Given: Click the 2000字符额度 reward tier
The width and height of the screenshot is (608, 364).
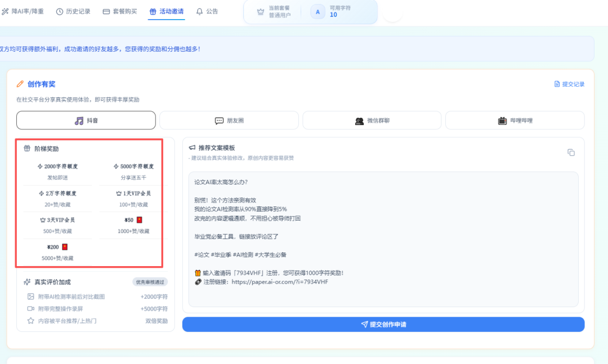Looking at the screenshot, I should pyautogui.click(x=58, y=172).
